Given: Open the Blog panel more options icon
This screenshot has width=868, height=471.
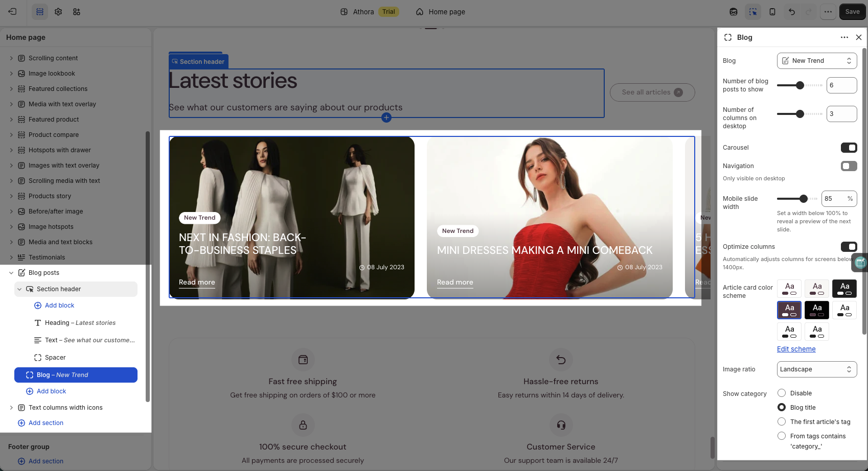Looking at the screenshot, I should [844, 37].
